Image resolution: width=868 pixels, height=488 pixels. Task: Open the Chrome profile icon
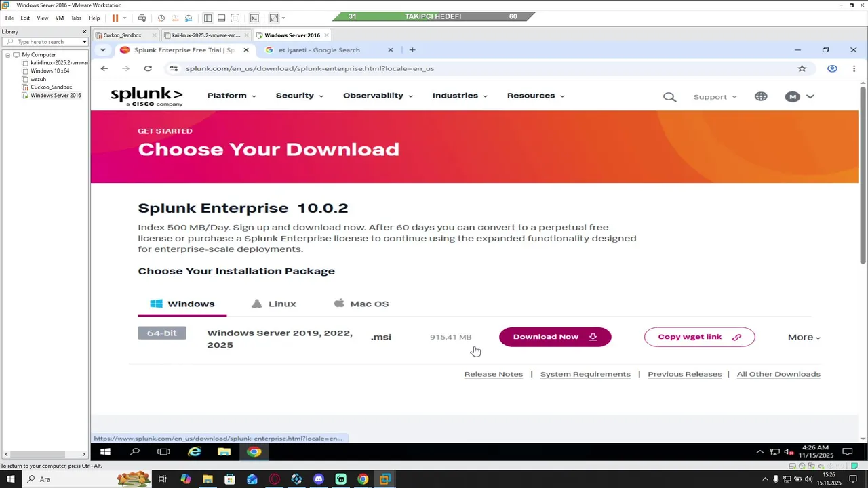(x=832, y=68)
